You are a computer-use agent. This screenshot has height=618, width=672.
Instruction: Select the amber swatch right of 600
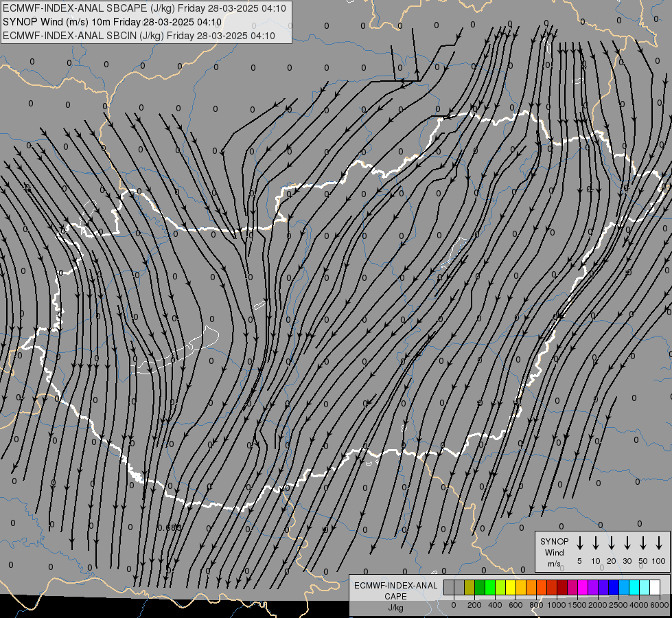coord(521,587)
